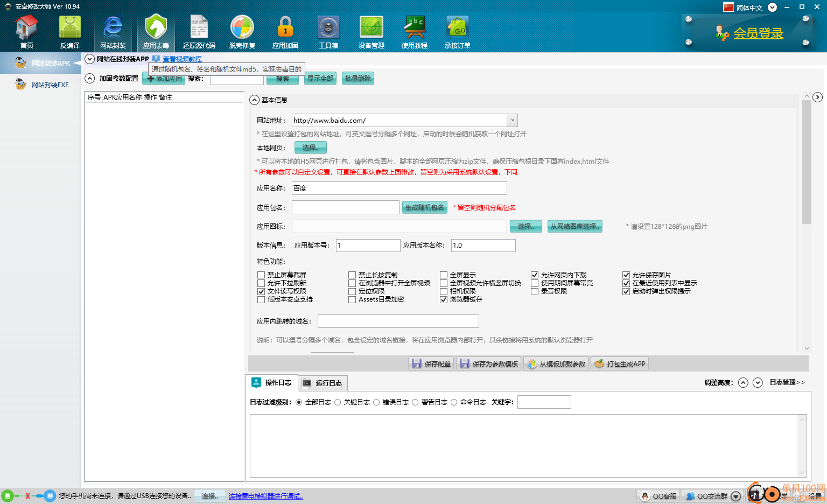Decrease log height with down arrow
The width and height of the screenshot is (827, 504).
pos(758,382)
